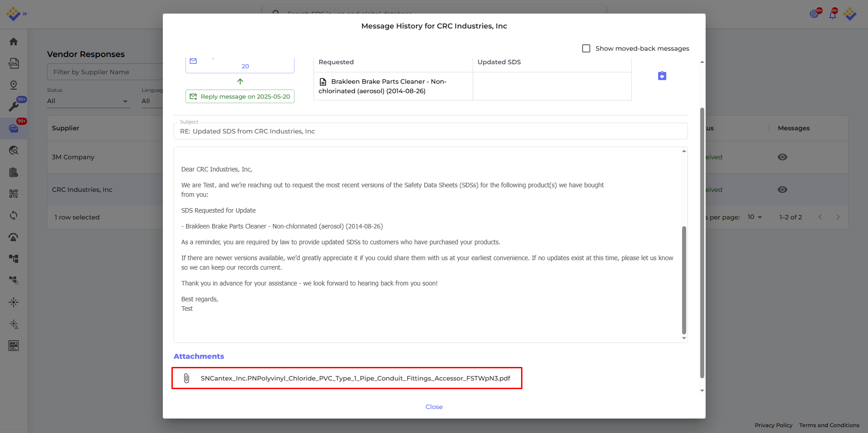Open the user logo menu top right
The height and width of the screenshot is (433, 868).
tap(850, 14)
